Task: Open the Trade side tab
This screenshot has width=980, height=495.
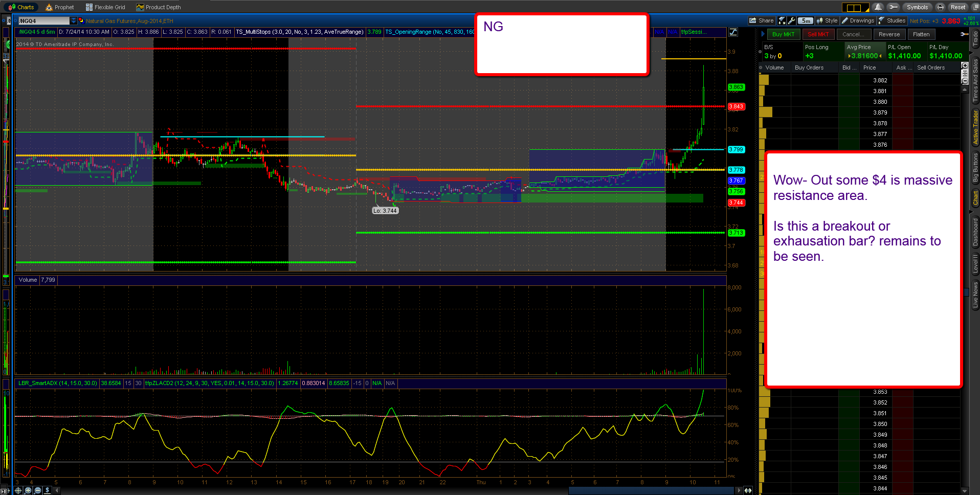Action: pos(975,38)
